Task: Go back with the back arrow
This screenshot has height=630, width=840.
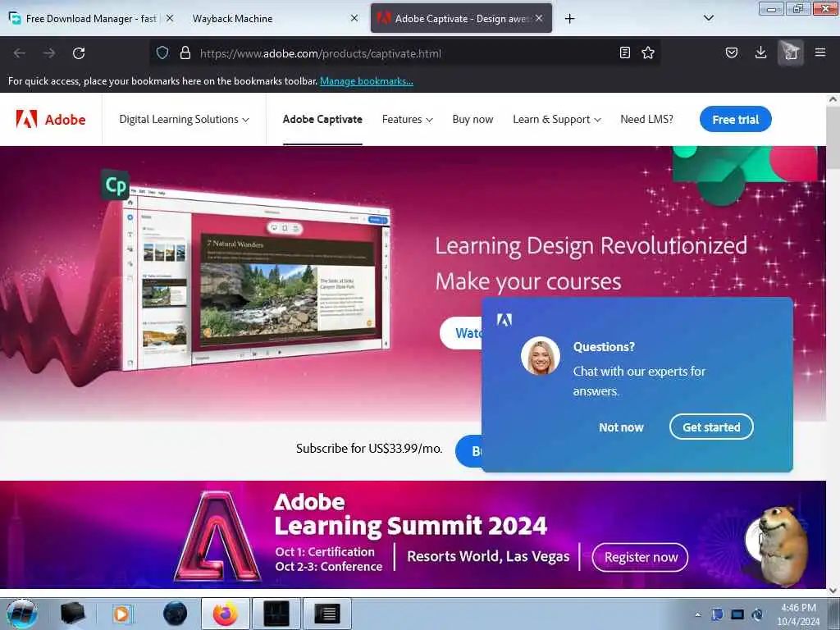Action: (20, 53)
